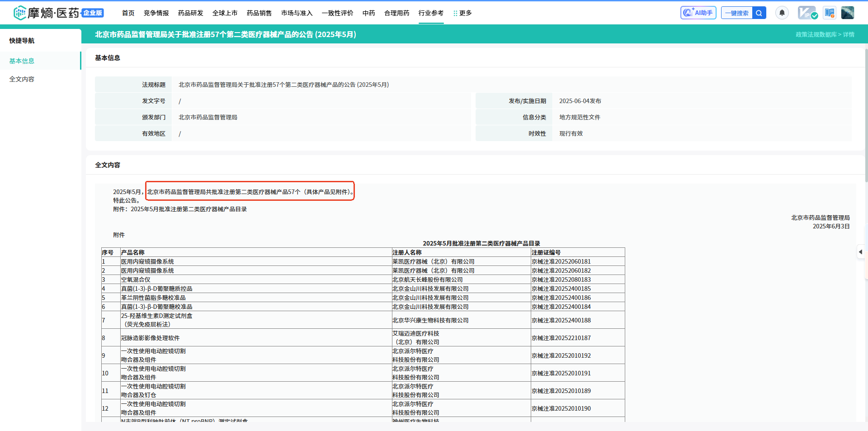Image resolution: width=868 pixels, height=431 pixels.
Task: Click the 注册人名称 column header
Action: tap(407, 252)
